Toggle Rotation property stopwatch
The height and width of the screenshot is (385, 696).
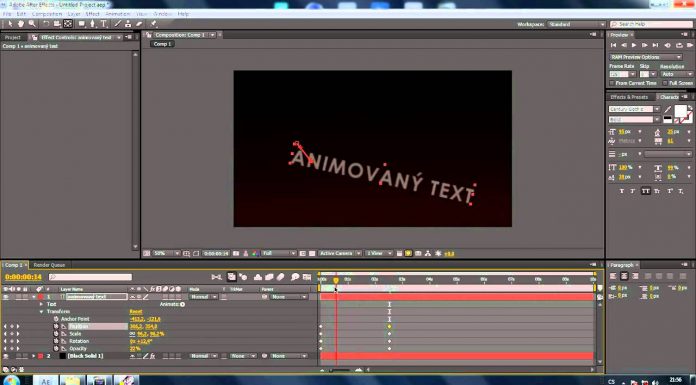(56, 341)
